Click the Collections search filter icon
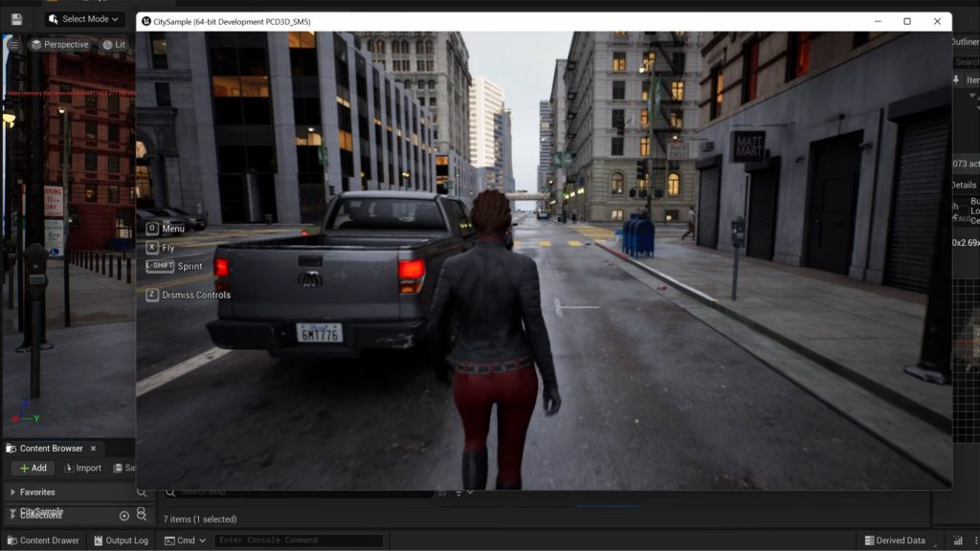The image size is (980, 551). [142, 515]
